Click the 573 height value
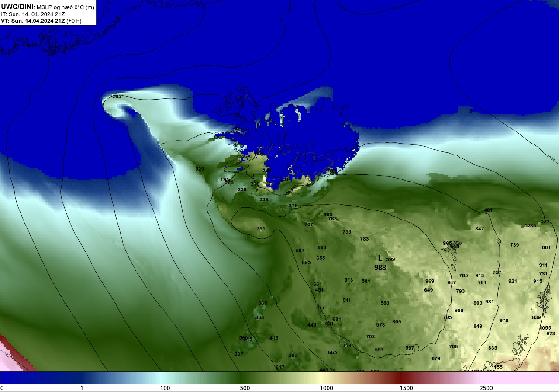Image resolution: width=559 pixels, height=392 pixels. coord(380,325)
